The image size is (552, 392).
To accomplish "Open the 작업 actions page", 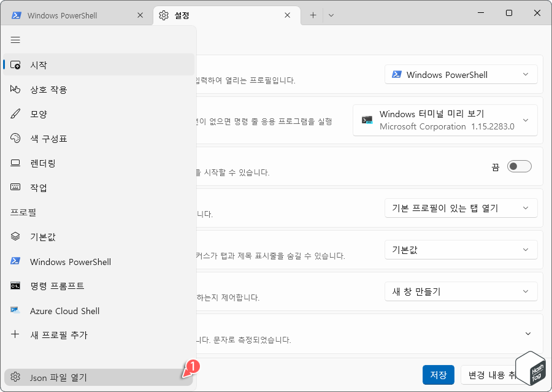I will coord(99,187).
